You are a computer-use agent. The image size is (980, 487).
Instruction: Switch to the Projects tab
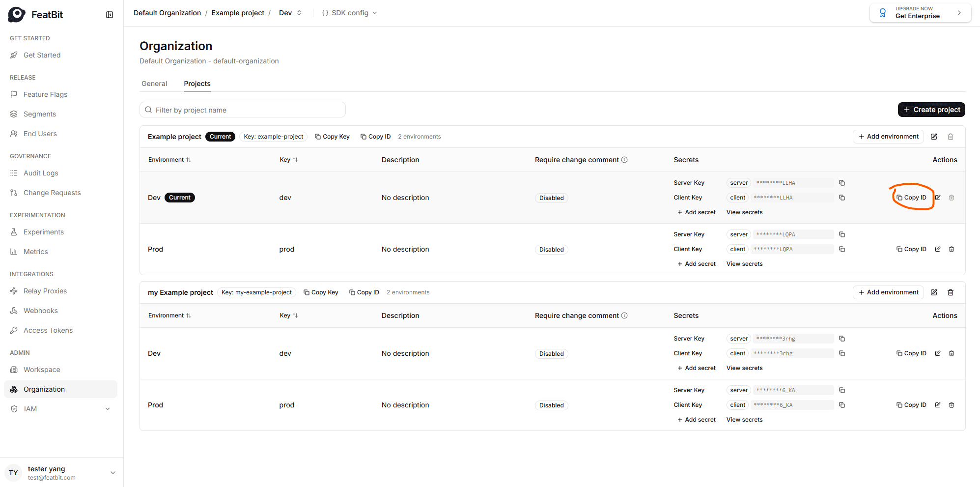click(197, 84)
